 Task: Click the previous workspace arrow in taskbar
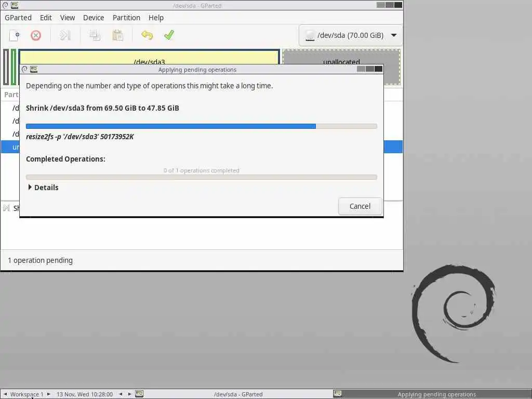[5, 394]
